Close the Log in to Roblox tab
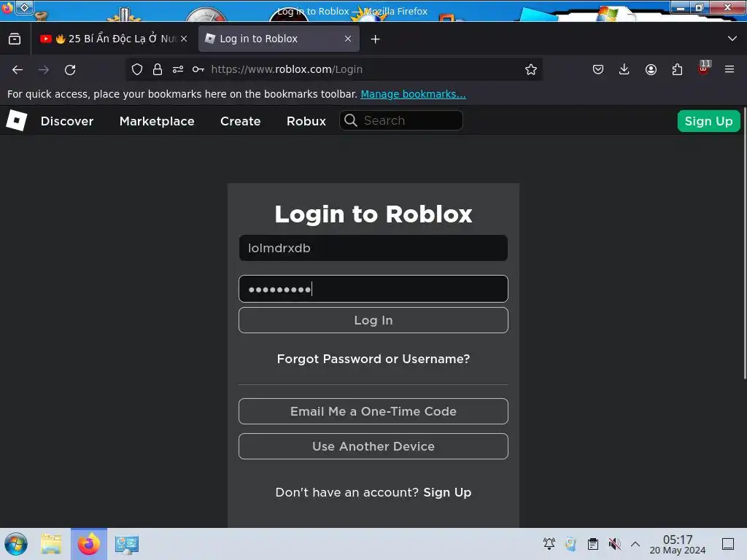Screen dimensions: 747x560 tap(348, 39)
